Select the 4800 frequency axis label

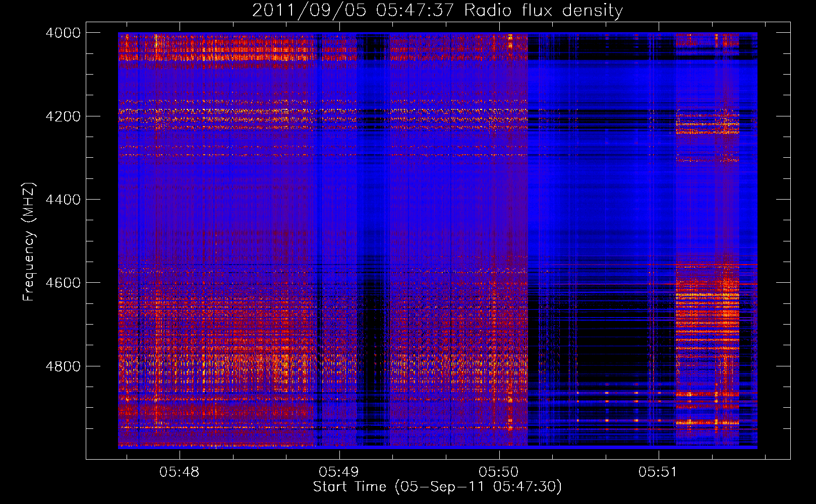click(x=63, y=366)
